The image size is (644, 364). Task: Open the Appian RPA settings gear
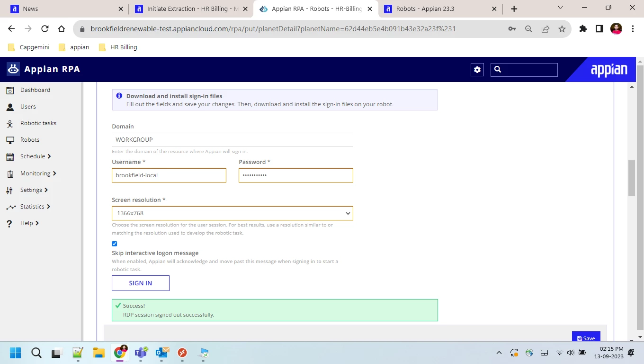[477, 70]
